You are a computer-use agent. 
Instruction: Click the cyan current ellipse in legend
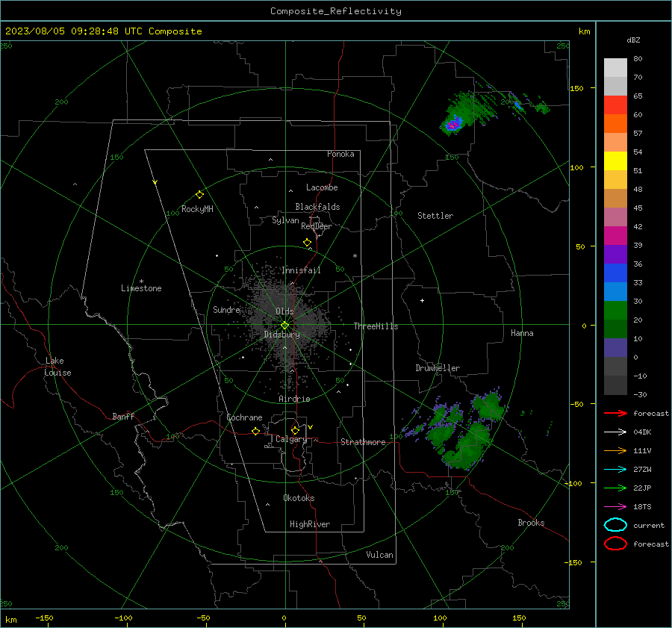click(615, 525)
